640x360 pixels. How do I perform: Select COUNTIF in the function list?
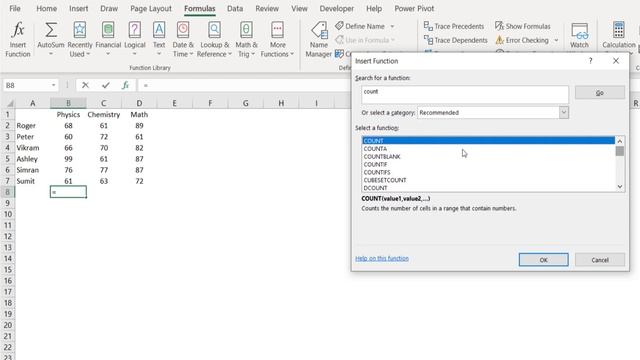pos(488,164)
